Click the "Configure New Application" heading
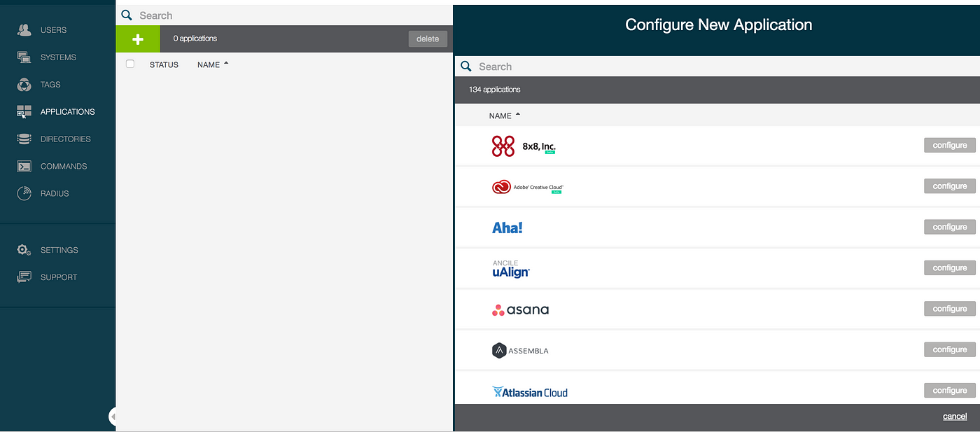The width and height of the screenshot is (980, 432). click(718, 25)
